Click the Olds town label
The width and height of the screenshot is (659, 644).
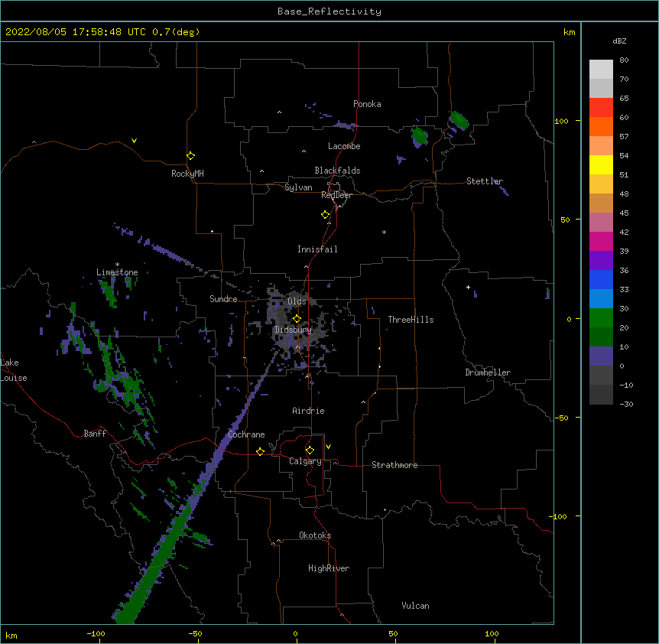[297, 301]
